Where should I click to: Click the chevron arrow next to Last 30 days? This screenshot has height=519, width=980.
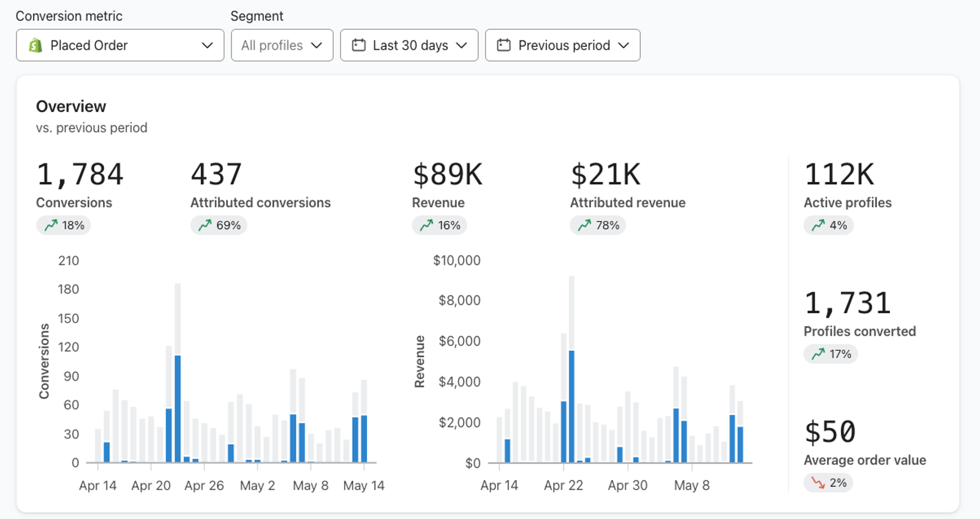(x=461, y=45)
